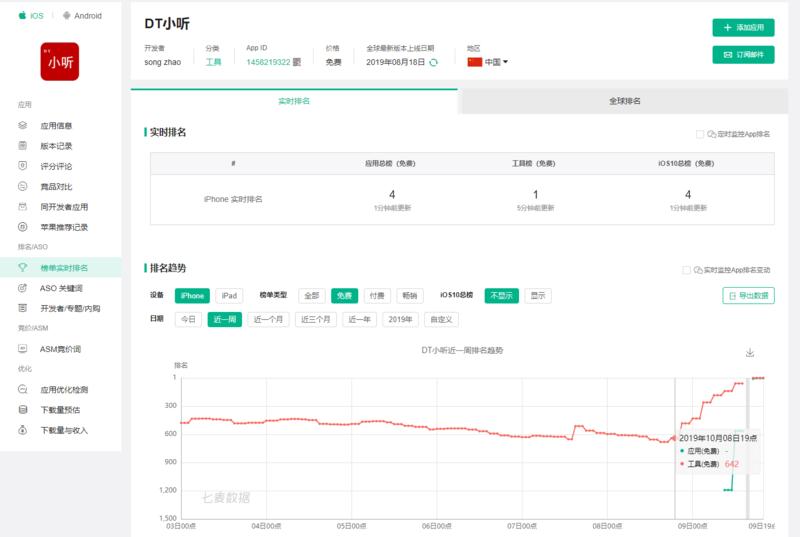This screenshot has width=800, height=537.
Task: Click developer name song zhao
Action: [163, 62]
